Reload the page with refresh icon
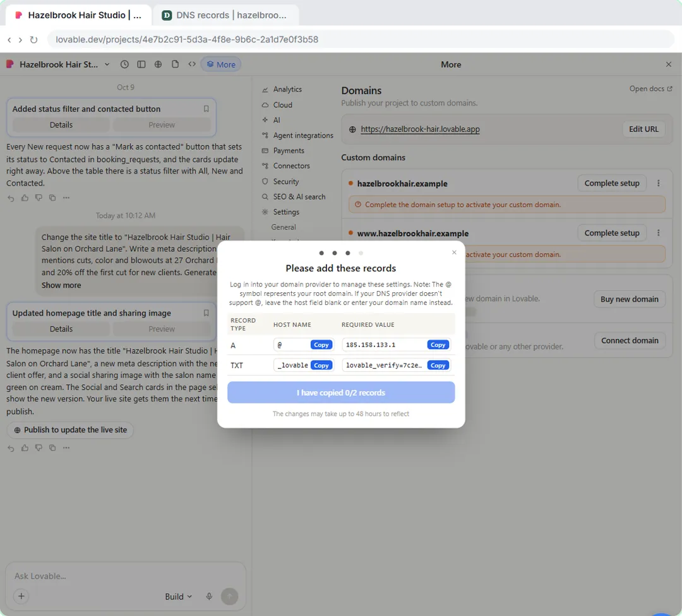Image resolution: width=682 pixels, height=616 pixels. [x=33, y=40]
